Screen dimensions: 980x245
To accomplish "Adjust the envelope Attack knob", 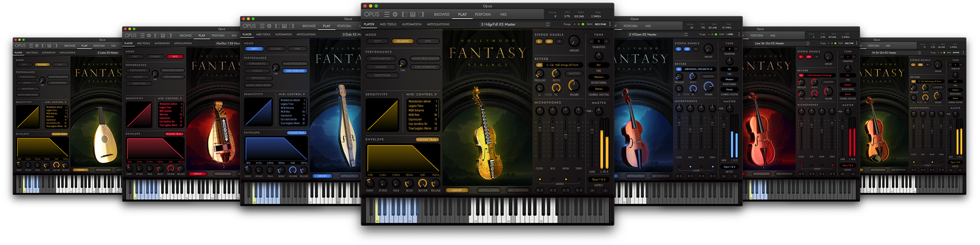I will [383, 183].
